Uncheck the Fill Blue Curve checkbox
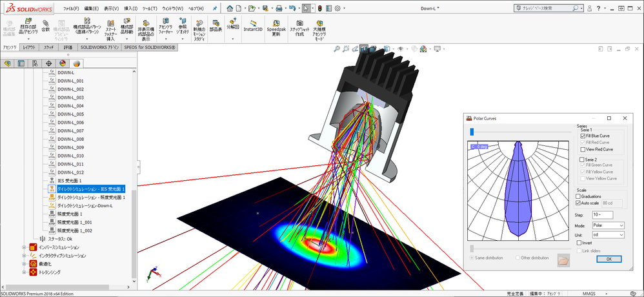This screenshot has height=297, width=644. click(583, 136)
